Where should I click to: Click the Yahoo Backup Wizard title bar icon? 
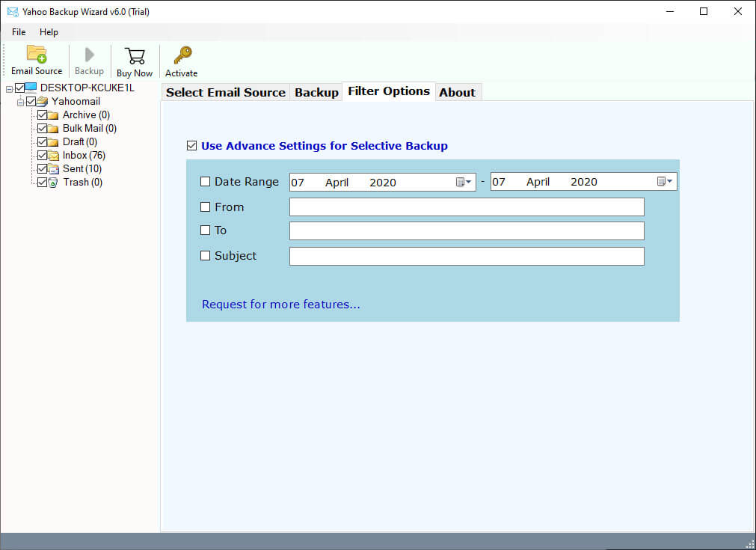tap(13, 11)
